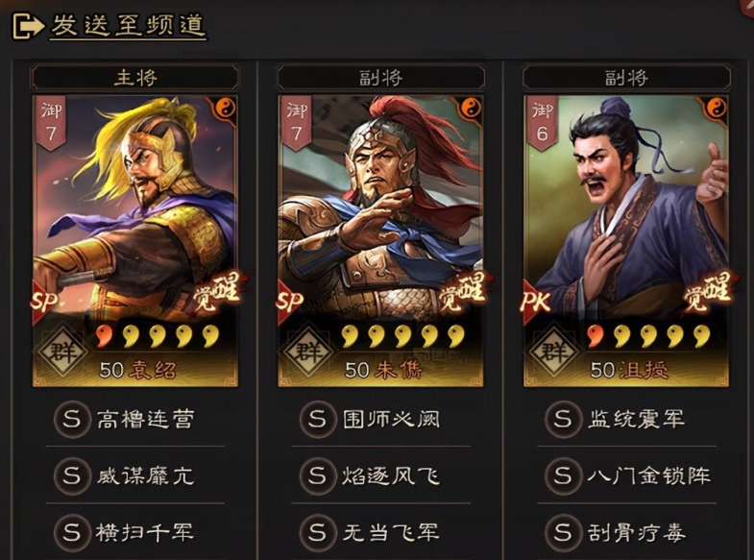Open the 发送至频道 link
Viewport: 754px width, 560px height.
(x=128, y=26)
